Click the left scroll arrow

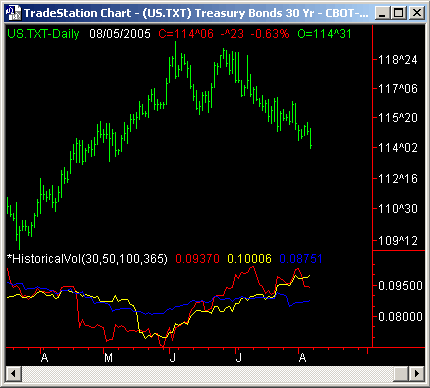(x=13, y=373)
